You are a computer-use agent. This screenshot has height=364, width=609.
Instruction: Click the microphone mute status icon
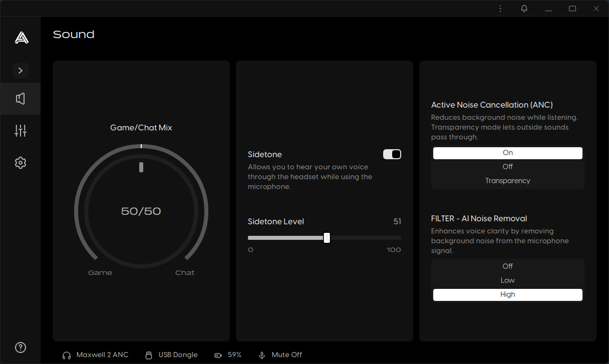262,355
